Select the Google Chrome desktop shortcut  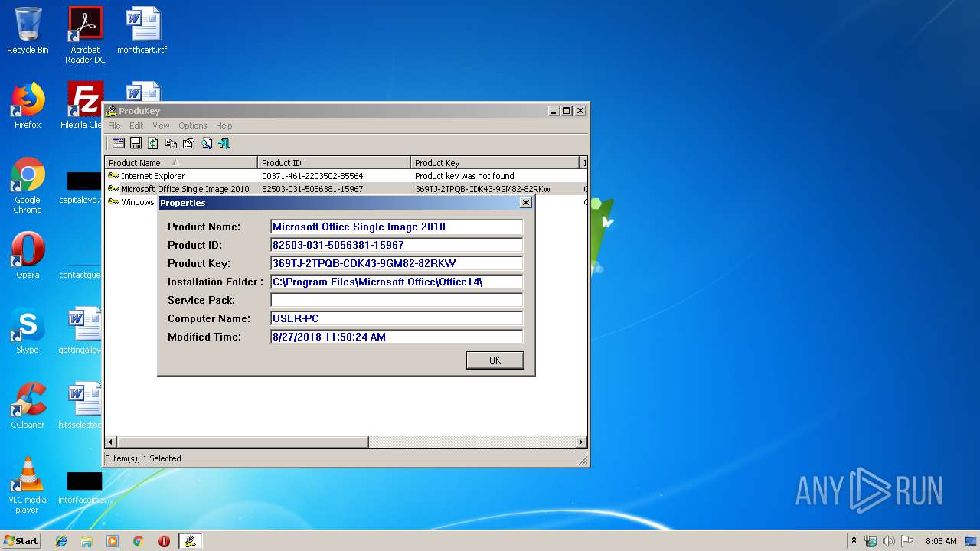(x=28, y=185)
